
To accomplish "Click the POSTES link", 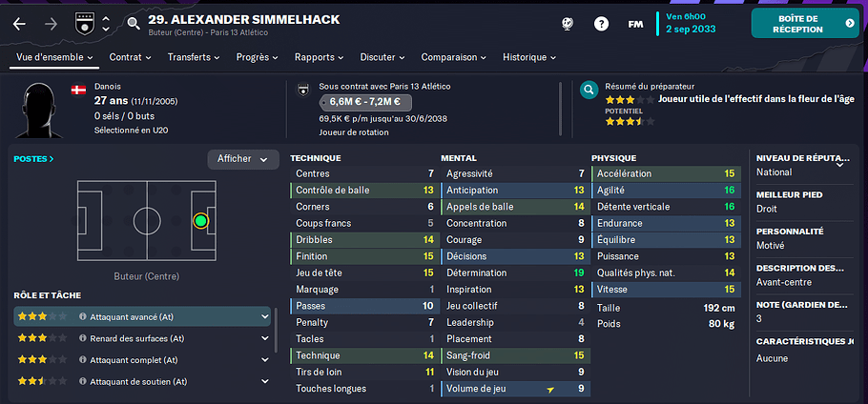I will pyautogui.click(x=33, y=159).
